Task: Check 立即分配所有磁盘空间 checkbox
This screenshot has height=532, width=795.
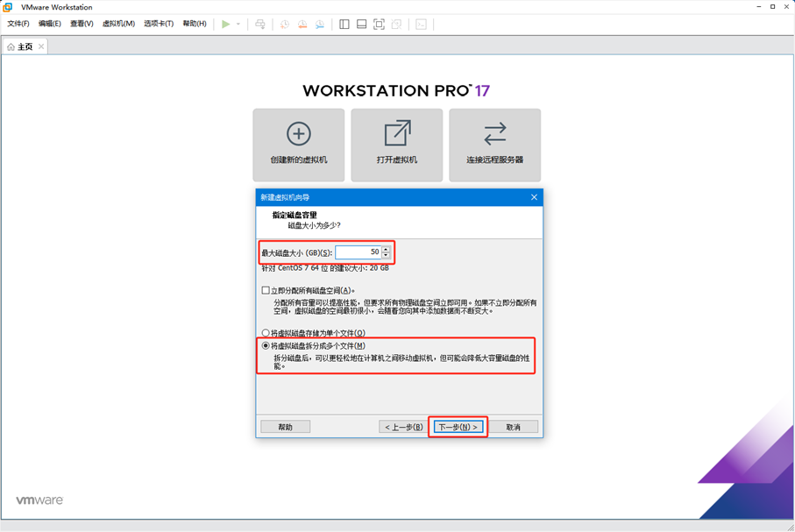Action: [x=266, y=290]
